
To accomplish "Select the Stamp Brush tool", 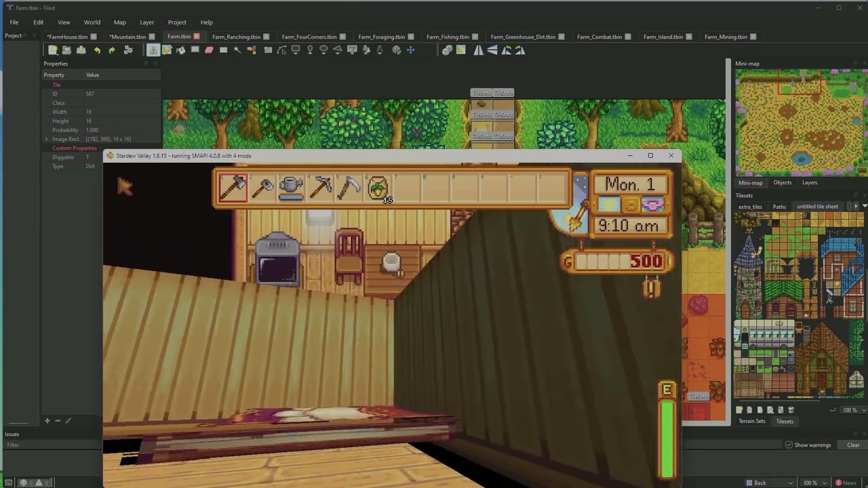I will click(x=153, y=50).
